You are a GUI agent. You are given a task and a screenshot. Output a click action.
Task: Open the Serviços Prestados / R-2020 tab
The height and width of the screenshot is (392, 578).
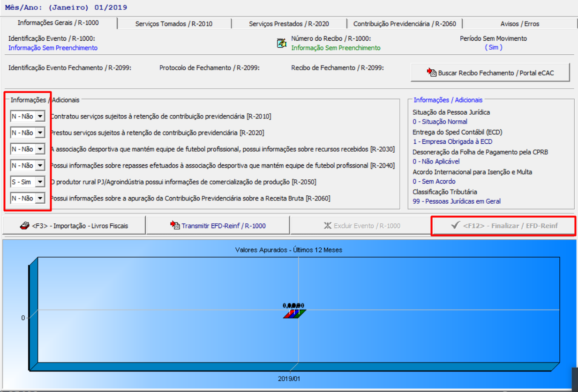coord(289,23)
